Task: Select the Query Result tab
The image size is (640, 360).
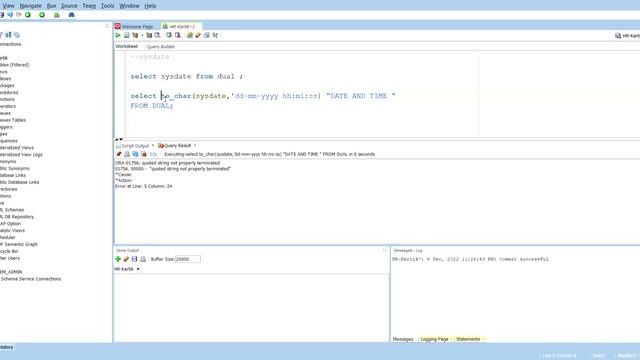Action: [177, 146]
